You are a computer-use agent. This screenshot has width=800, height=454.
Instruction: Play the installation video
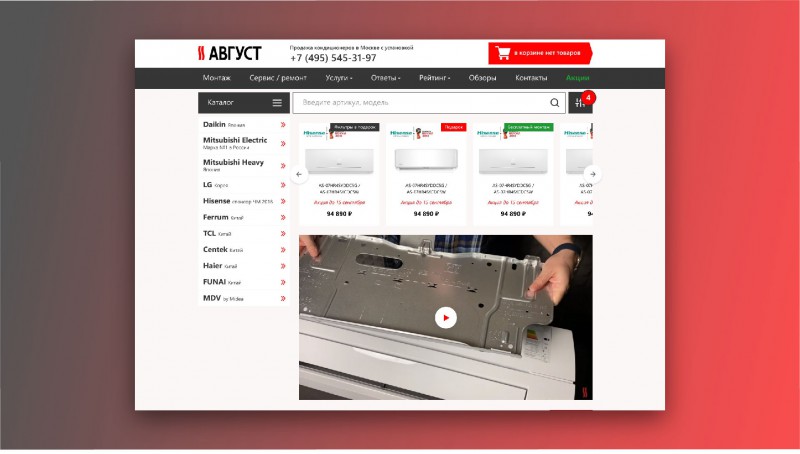[445, 317]
